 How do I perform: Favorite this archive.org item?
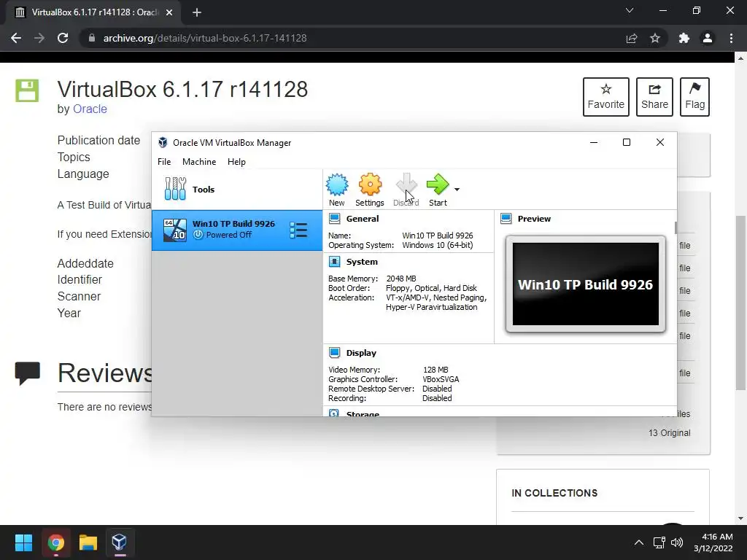[606, 97]
